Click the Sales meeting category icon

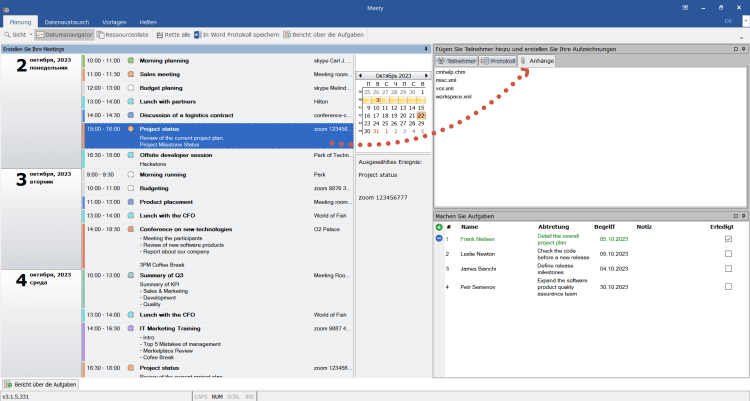coord(131,74)
